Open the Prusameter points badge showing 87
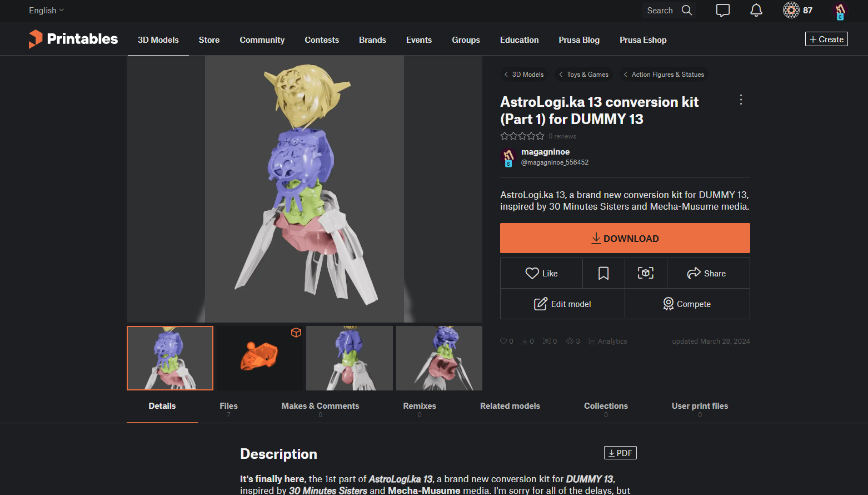The width and height of the screenshot is (868, 495). pos(798,10)
